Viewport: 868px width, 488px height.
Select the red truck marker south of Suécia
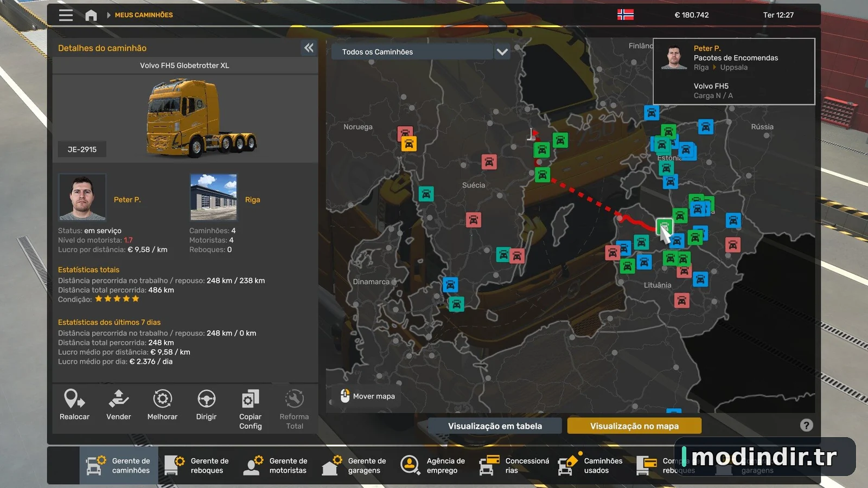473,220
